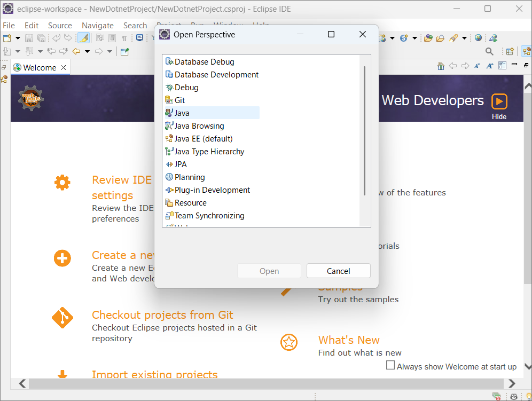Open Checkout projects from Git link
The height and width of the screenshot is (401, 532).
pyautogui.click(x=162, y=315)
